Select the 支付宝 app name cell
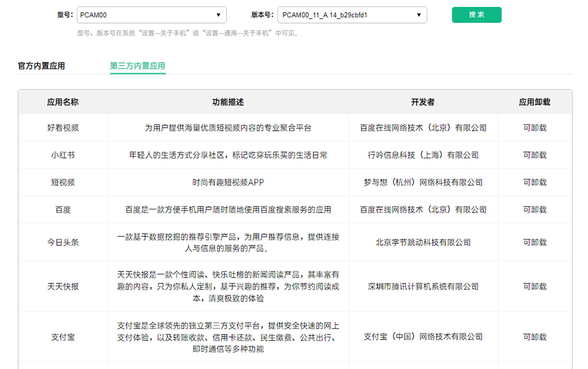This screenshot has width=588, height=369. [x=63, y=337]
